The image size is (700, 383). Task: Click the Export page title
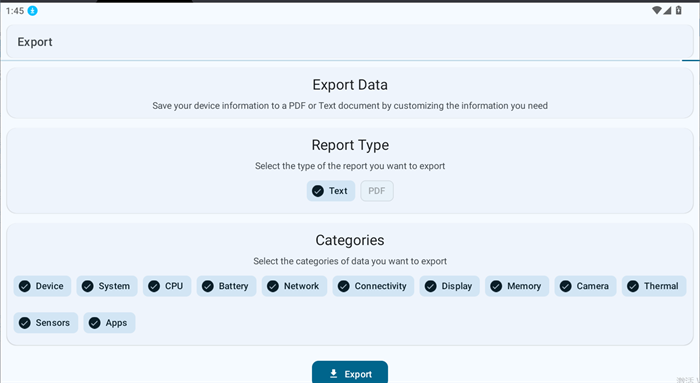[x=35, y=42]
